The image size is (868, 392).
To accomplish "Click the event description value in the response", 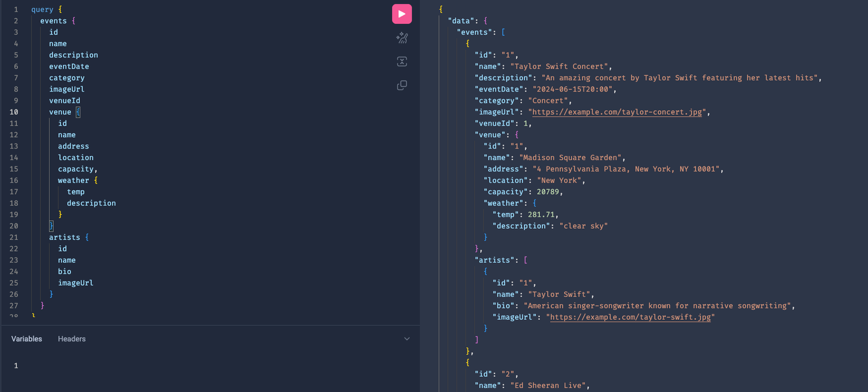I will (x=679, y=78).
